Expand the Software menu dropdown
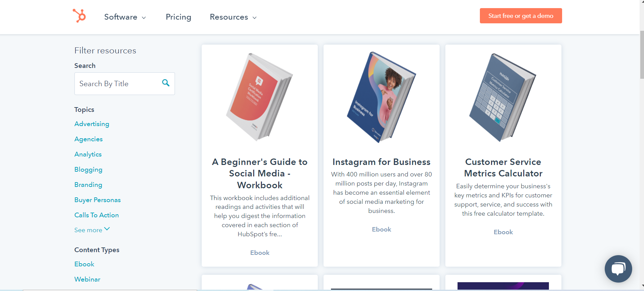Image resolution: width=644 pixels, height=291 pixels. (125, 17)
